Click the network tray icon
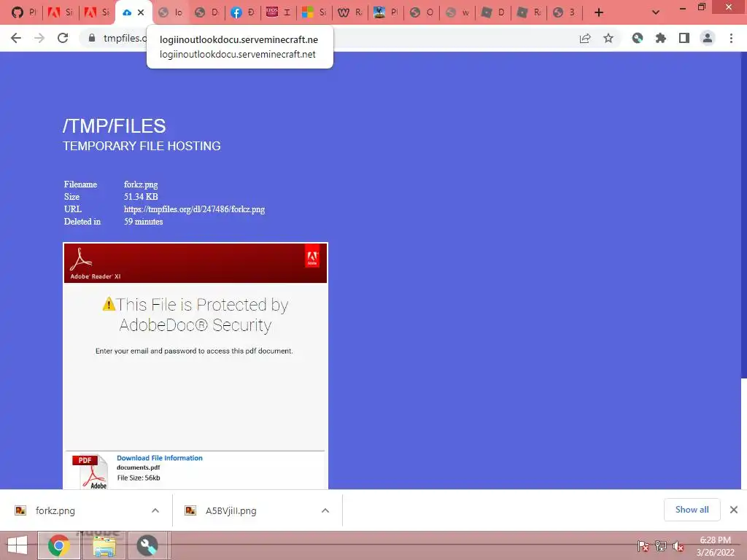747x560 pixels. 661,545
